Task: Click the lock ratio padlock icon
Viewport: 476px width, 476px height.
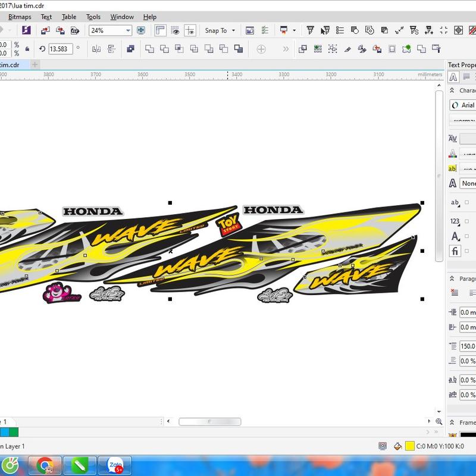Action: pos(27,49)
